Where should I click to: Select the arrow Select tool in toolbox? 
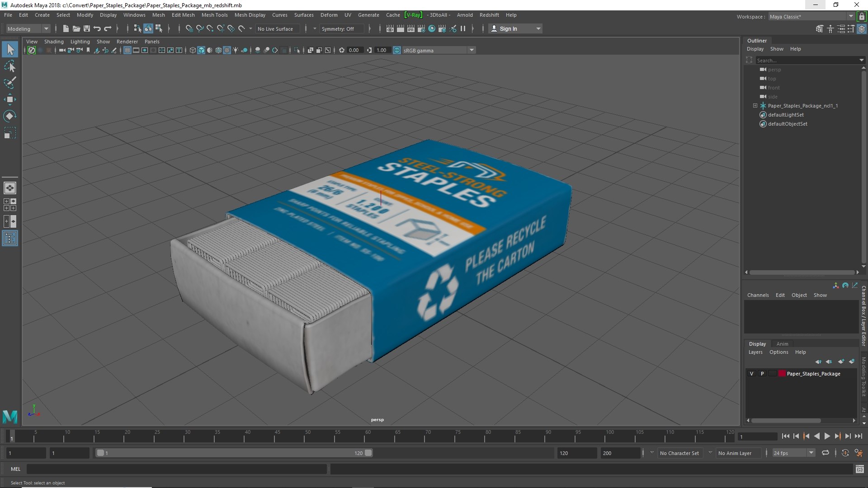point(10,49)
